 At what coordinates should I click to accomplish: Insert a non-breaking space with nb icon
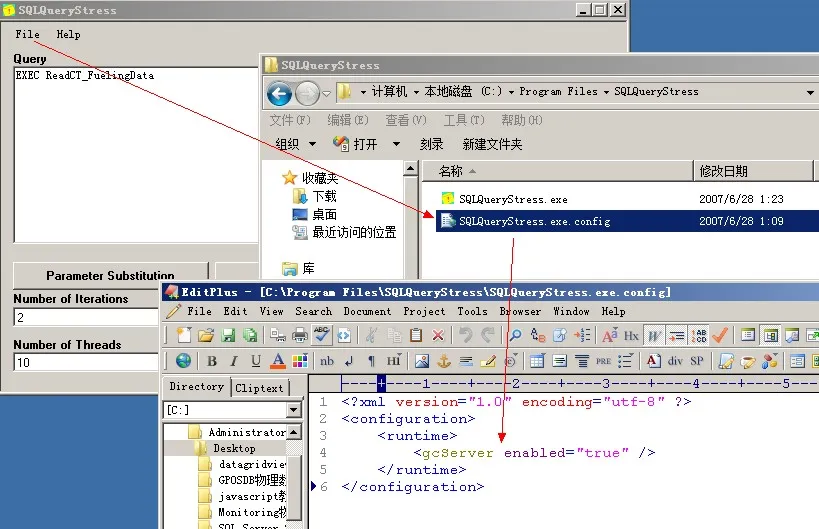click(327, 360)
